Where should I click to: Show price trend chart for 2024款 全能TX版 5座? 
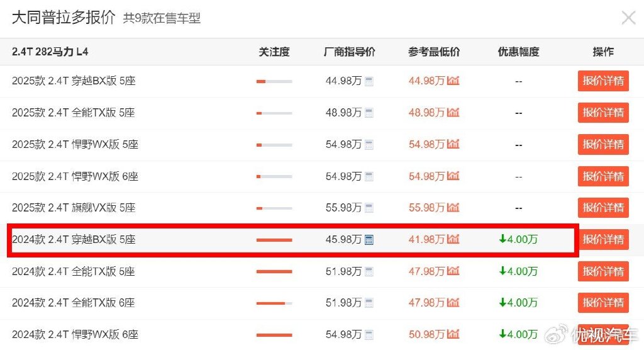pyautogui.click(x=453, y=271)
